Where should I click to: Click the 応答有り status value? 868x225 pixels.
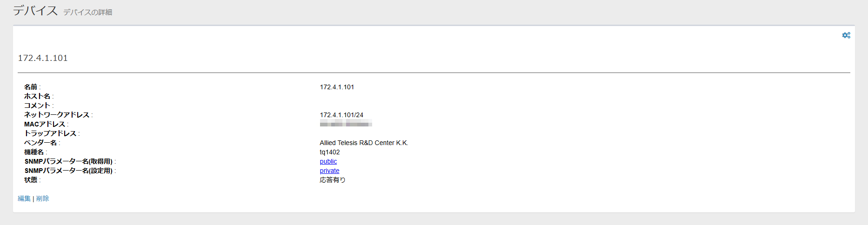(333, 180)
